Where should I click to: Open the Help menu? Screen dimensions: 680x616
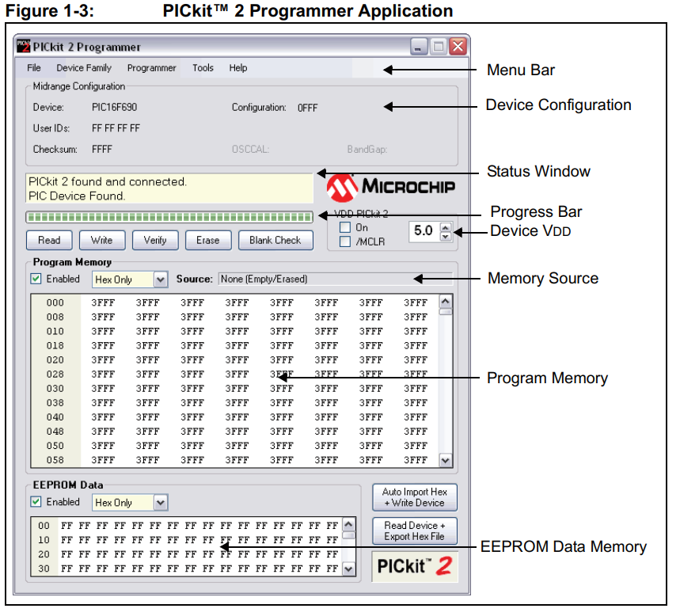pyautogui.click(x=238, y=68)
